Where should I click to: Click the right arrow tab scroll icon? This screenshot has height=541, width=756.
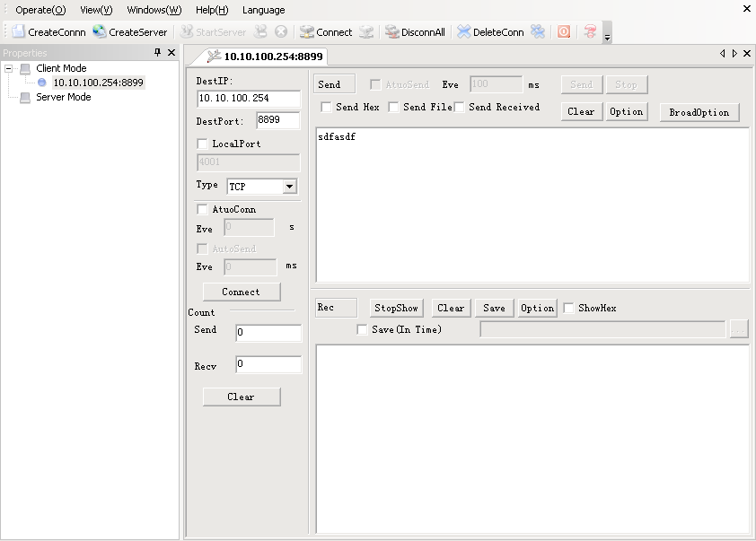click(734, 54)
